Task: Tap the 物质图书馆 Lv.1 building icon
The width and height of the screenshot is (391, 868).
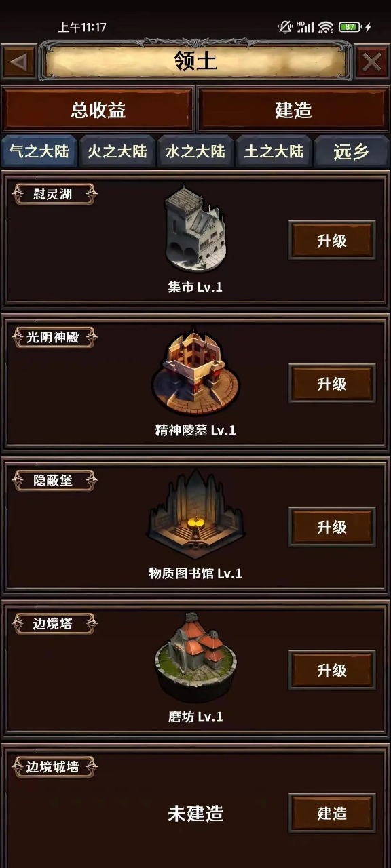Action: [x=195, y=515]
